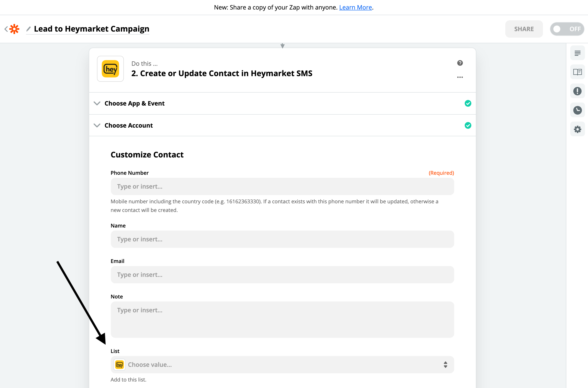
Task: Focus the Email input field
Action: coord(282,275)
